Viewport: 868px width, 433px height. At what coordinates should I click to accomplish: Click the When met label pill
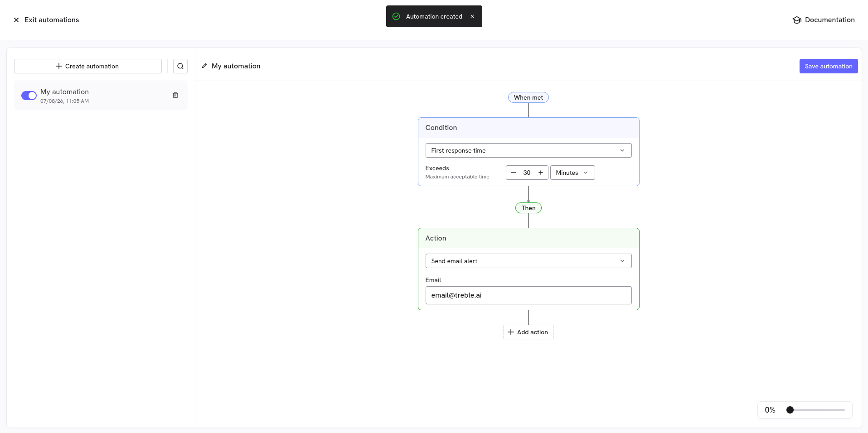[529, 97]
